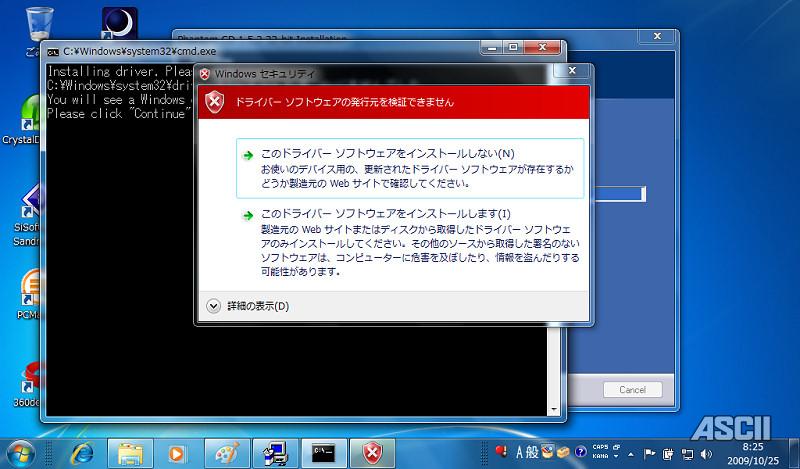Viewport: 800px width, 469px height.
Task: Switch to the cmd.exe taskbar button
Action: click(324, 453)
